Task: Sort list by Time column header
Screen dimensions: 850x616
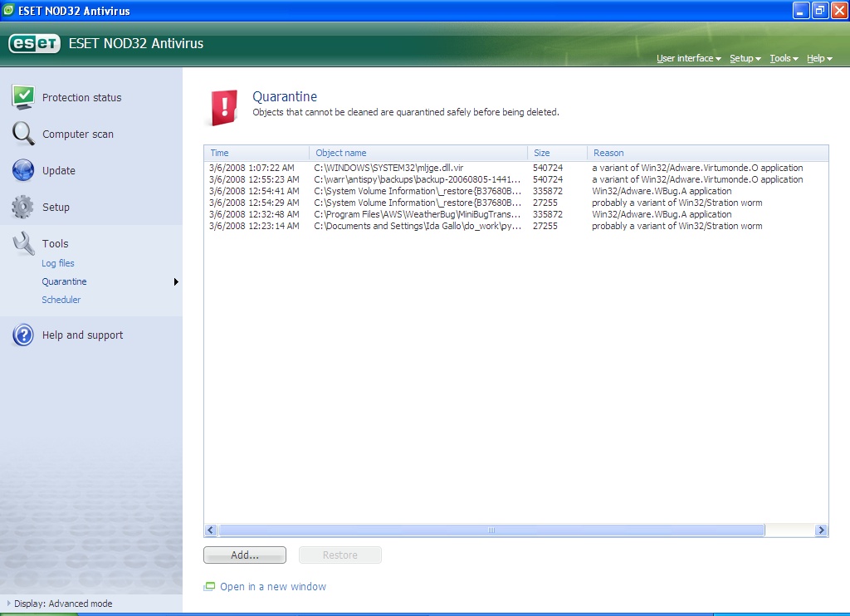Action: pyautogui.click(x=256, y=153)
